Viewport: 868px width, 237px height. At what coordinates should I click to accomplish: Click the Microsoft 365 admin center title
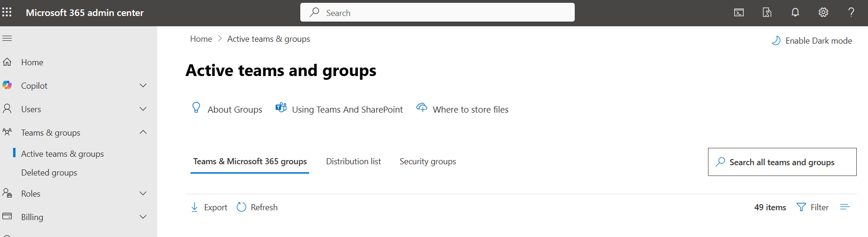(84, 13)
